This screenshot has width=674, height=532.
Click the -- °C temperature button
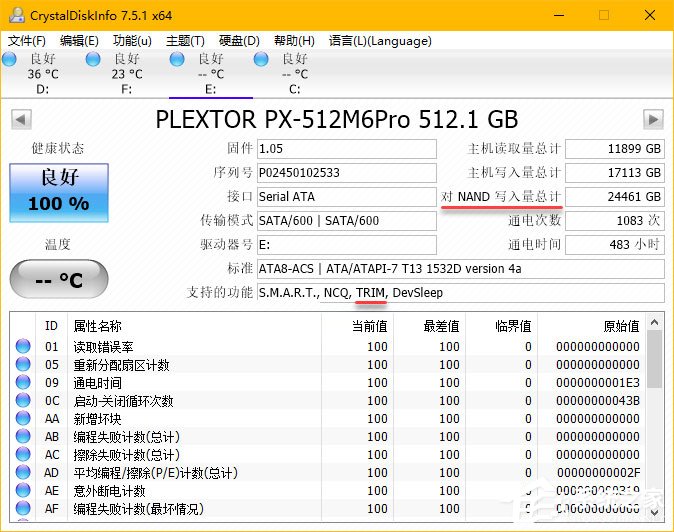(59, 279)
